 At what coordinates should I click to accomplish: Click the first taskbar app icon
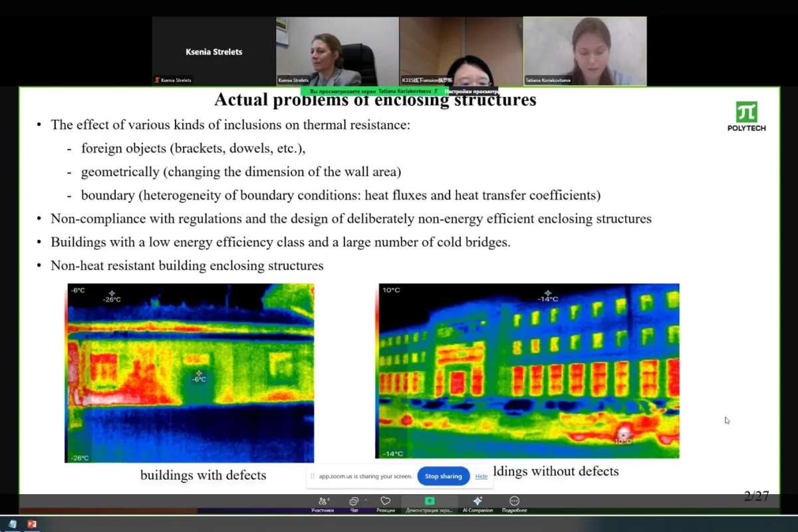12,525
